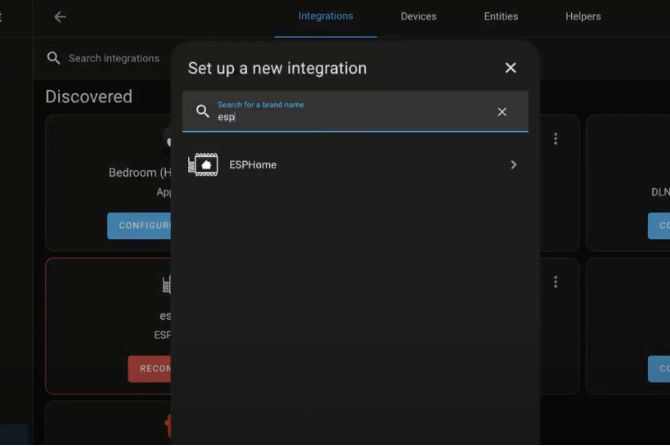Open the ESPHome entry chevron
The width and height of the screenshot is (670, 446).
[x=513, y=165]
